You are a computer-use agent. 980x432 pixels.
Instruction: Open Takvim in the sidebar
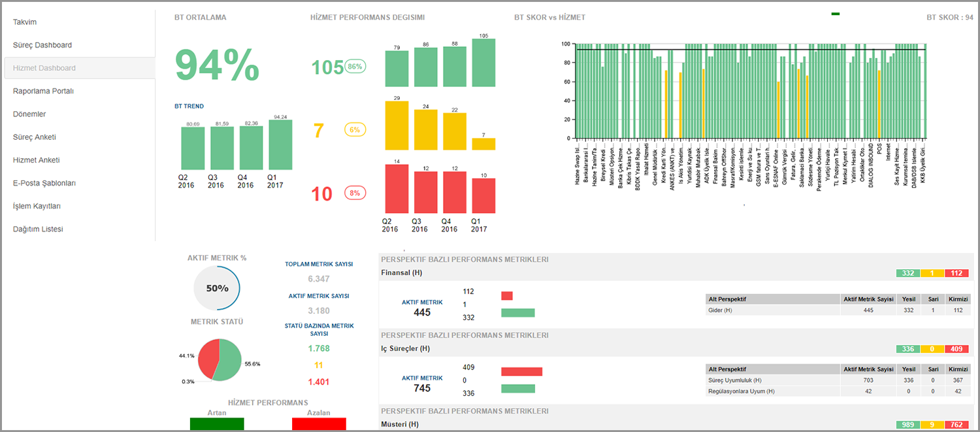(x=25, y=22)
